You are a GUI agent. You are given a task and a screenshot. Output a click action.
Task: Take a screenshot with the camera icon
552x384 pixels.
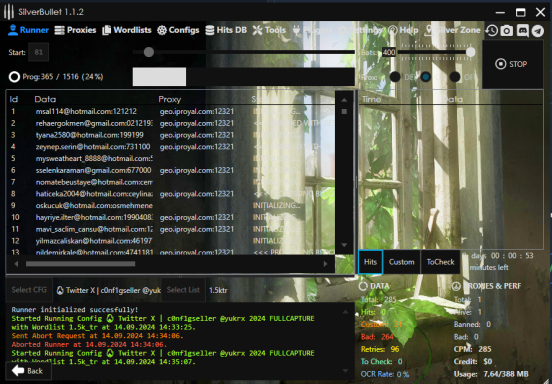507,31
